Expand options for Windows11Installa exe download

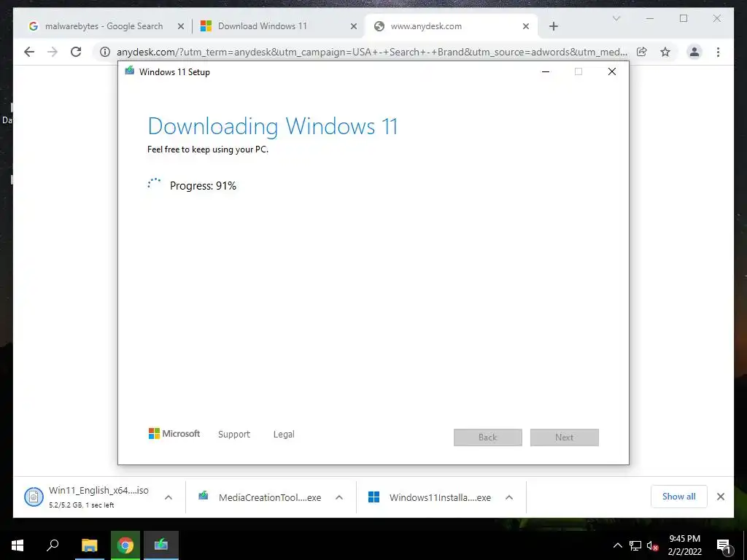(x=509, y=497)
